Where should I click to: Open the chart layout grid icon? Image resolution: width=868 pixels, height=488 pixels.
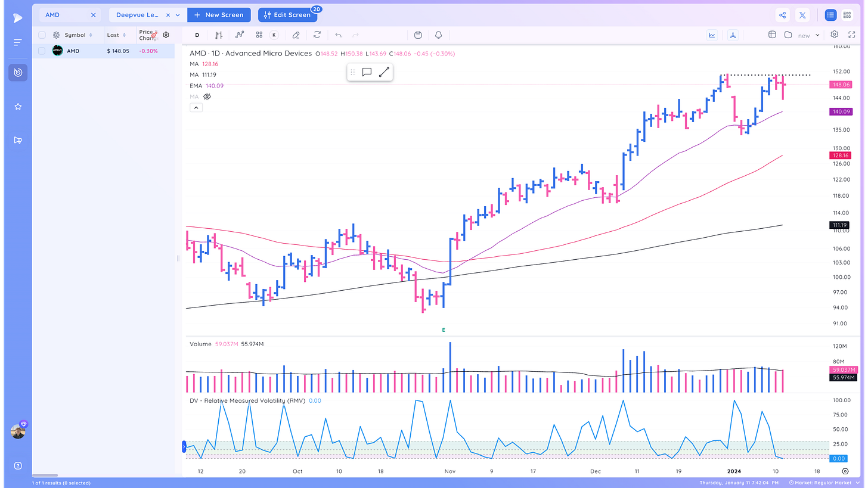tap(772, 35)
